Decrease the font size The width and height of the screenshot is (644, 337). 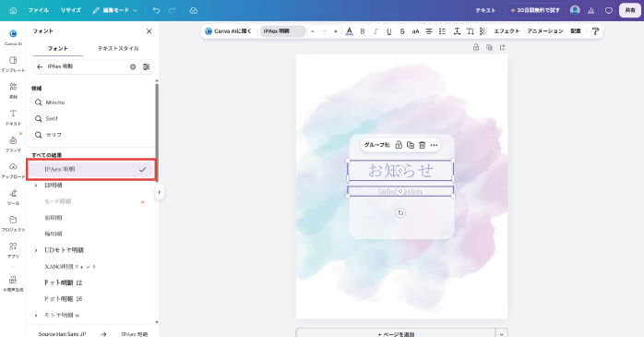313,31
